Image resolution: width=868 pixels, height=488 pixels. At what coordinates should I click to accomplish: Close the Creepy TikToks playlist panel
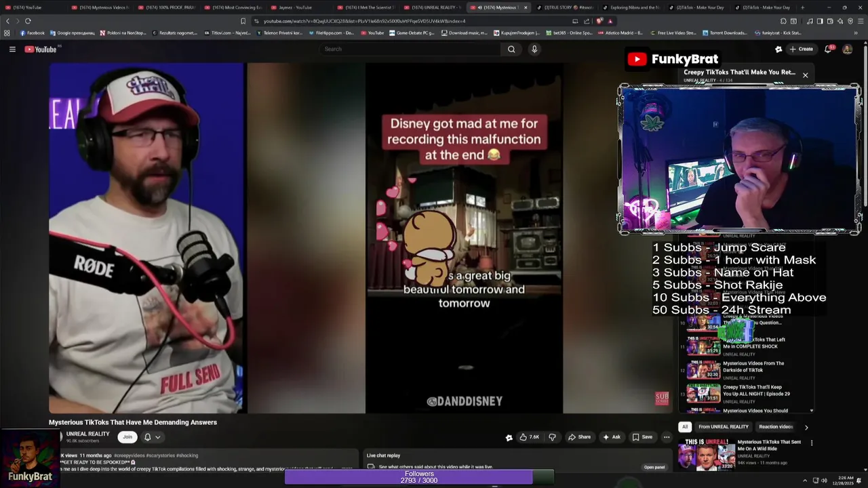click(805, 75)
